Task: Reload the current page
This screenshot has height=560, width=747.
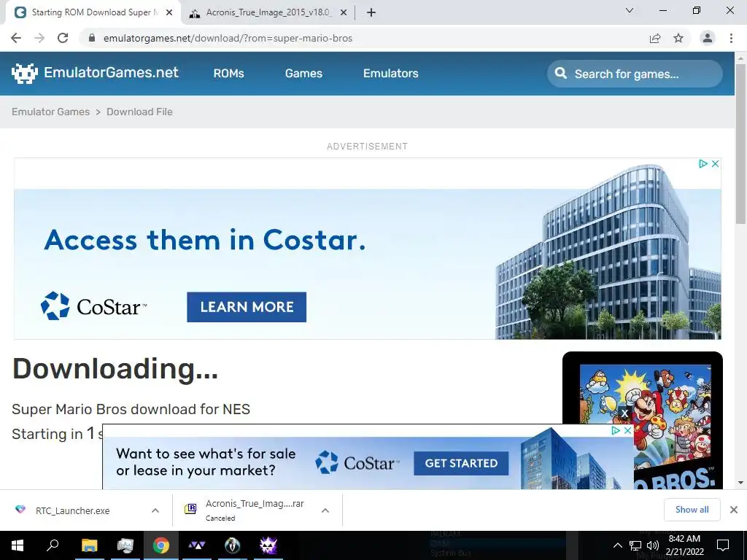Action: (63, 38)
